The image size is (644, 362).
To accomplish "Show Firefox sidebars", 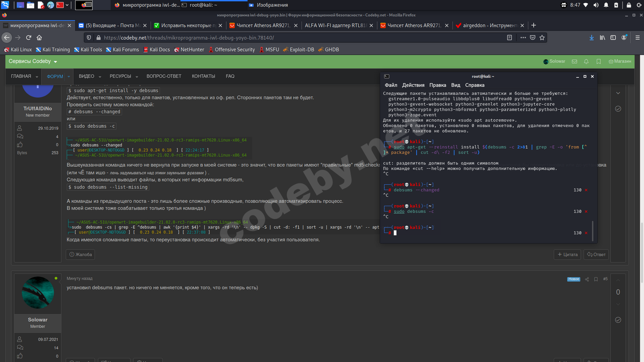I will pyautogui.click(x=613, y=37).
